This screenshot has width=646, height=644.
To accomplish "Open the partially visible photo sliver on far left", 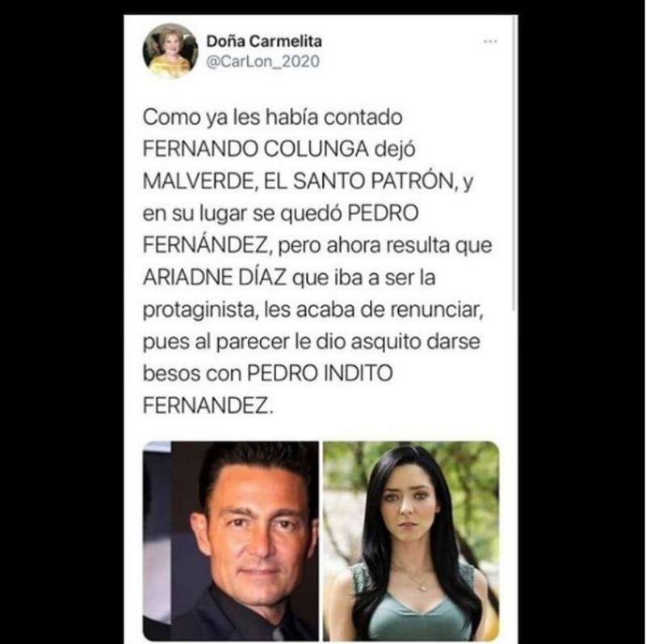I will coord(157,541).
